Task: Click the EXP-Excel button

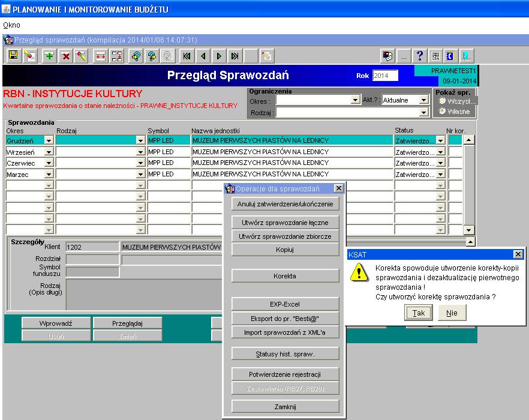Action: [285, 304]
